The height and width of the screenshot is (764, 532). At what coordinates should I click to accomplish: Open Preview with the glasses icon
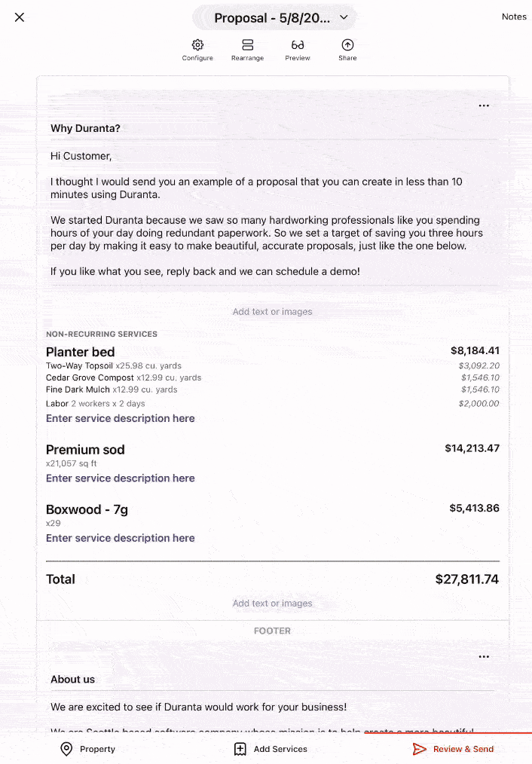pyautogui.click(x=298, y=45)
